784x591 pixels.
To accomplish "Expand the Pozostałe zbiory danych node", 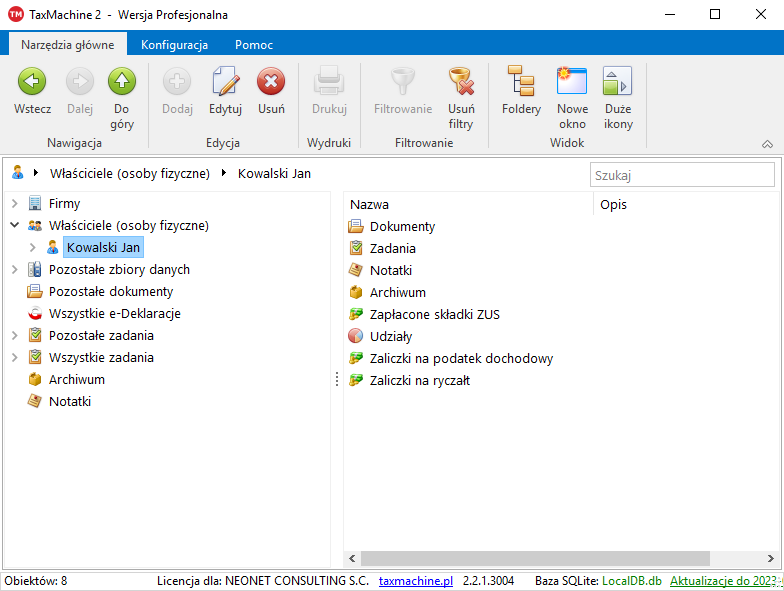I will (x=15, y=270).
